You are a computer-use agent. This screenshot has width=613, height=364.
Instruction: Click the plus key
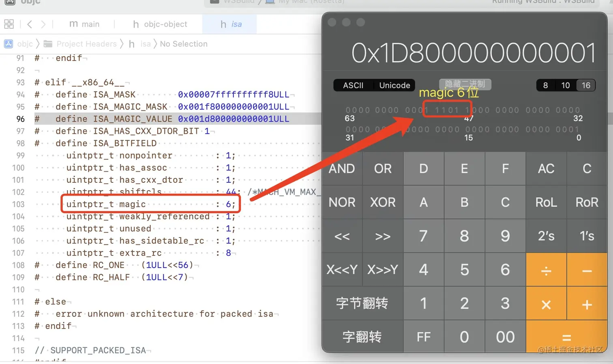pos(587,303)
